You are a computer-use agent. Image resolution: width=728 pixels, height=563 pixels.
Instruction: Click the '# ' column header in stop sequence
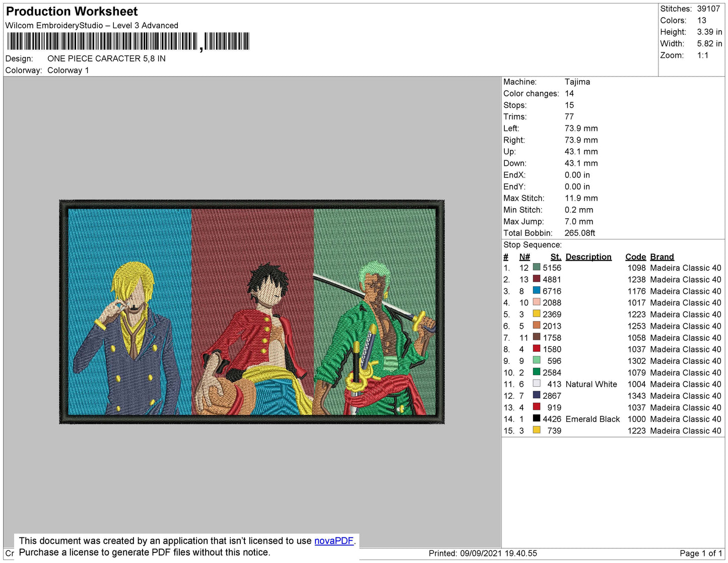506,257
